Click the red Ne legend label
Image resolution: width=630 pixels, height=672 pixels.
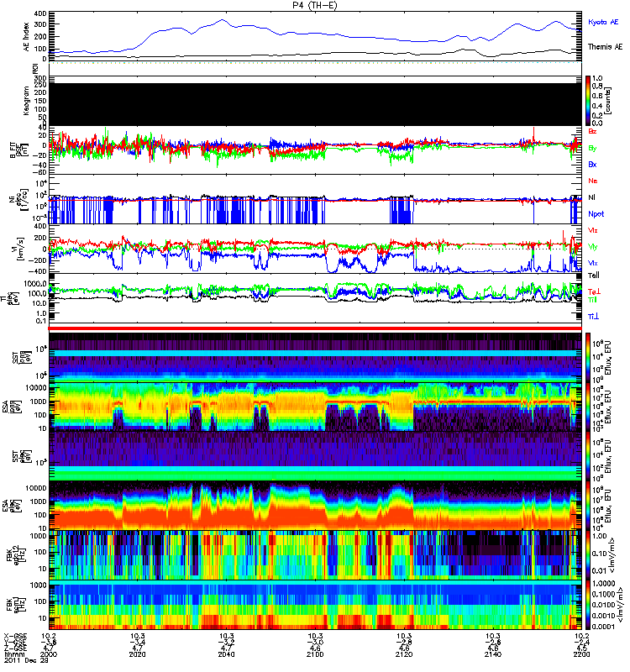[x=593, y=181]
